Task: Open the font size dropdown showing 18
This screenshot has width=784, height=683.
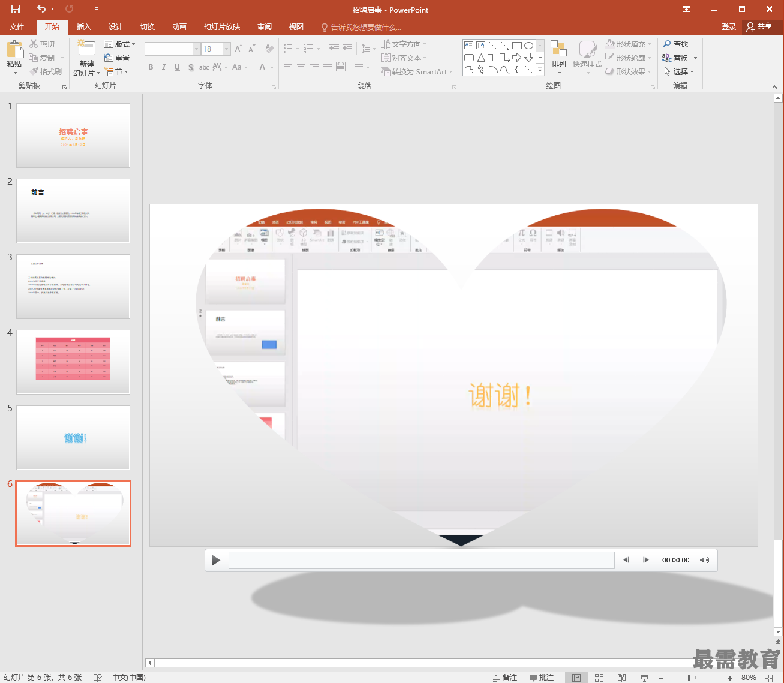Action: 227,49
